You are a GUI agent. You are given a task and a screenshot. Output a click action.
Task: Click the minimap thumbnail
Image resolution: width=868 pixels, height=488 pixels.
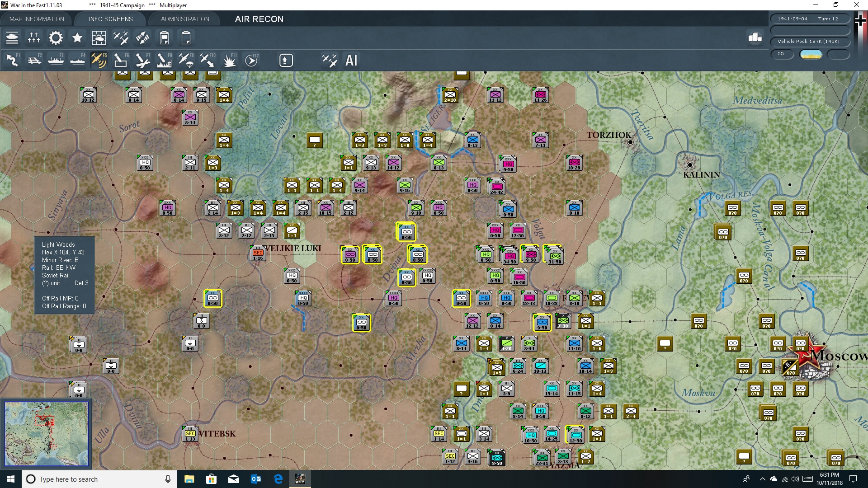(47, 434)
